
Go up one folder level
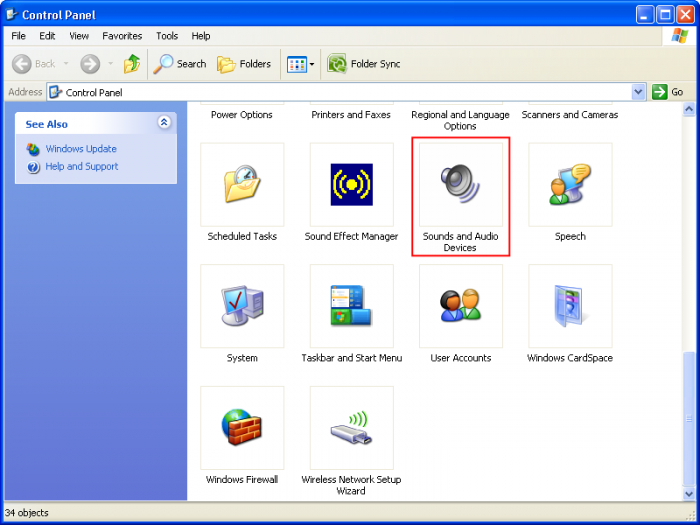pyautogui.click(x=132, y=64)
